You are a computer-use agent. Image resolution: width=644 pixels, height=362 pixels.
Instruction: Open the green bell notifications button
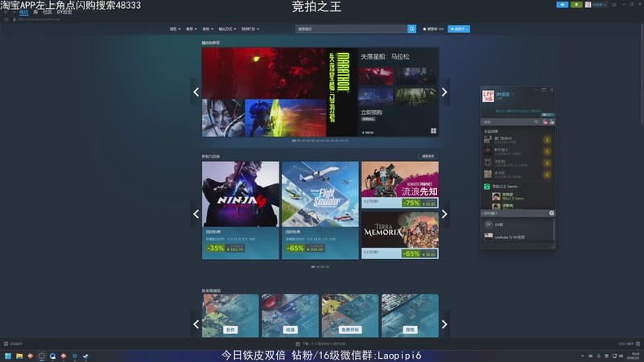576,5
